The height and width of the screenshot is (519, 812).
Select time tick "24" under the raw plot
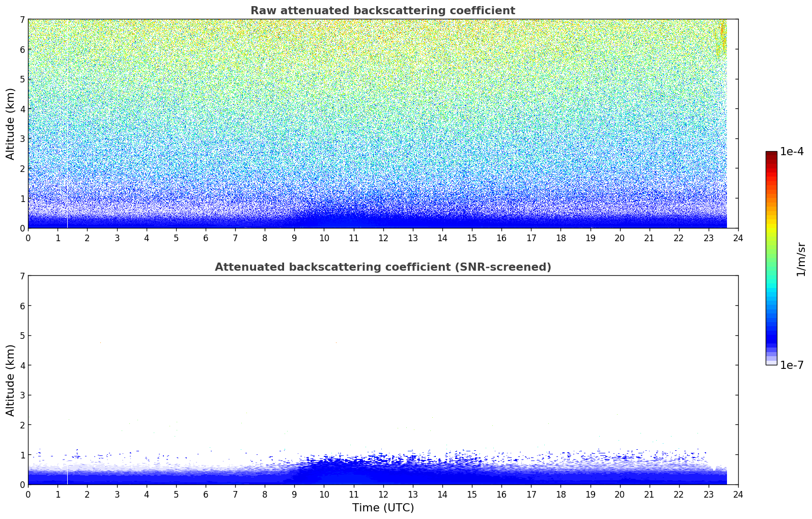click(x=738, y=238)
